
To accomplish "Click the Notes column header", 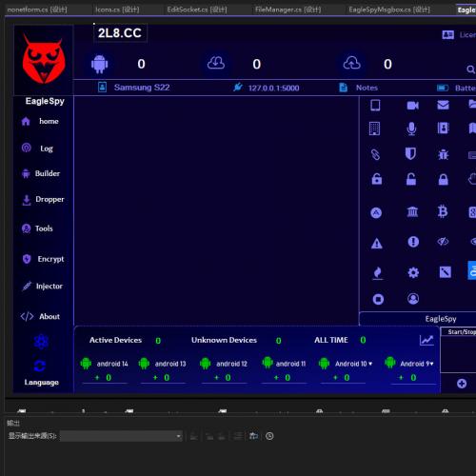I will click(x=367, y=88).
